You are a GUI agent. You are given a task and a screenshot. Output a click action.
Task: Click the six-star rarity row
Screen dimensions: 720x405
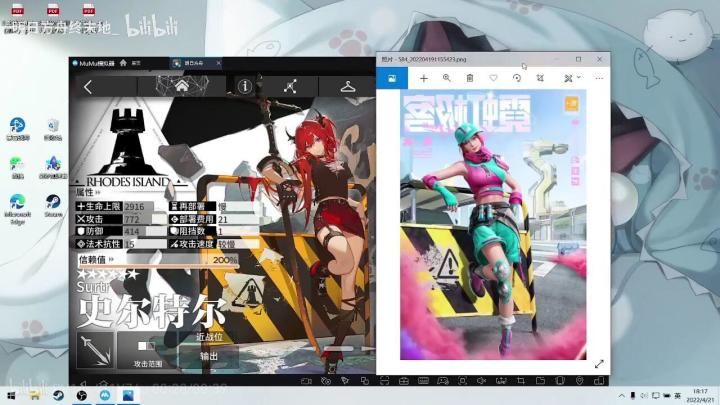(108, 274)
